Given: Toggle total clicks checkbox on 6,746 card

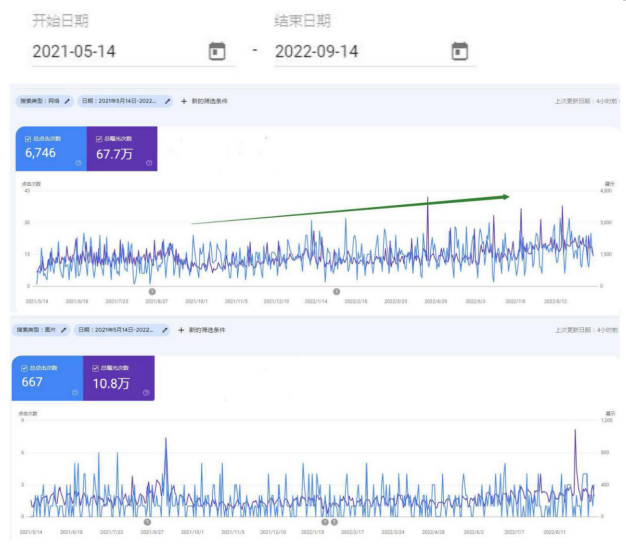Looking at the screenshot, I should (x=27, y=139).
